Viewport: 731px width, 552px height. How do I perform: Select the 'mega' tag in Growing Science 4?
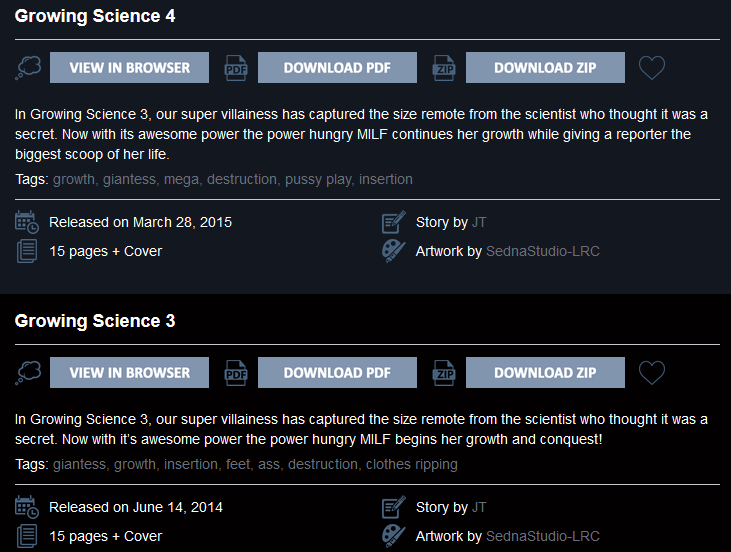[x=181, y=179]
